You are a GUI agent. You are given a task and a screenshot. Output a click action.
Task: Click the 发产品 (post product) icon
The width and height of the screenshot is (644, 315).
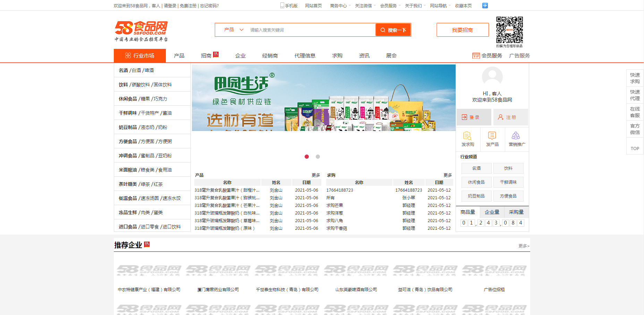(492, 137)
